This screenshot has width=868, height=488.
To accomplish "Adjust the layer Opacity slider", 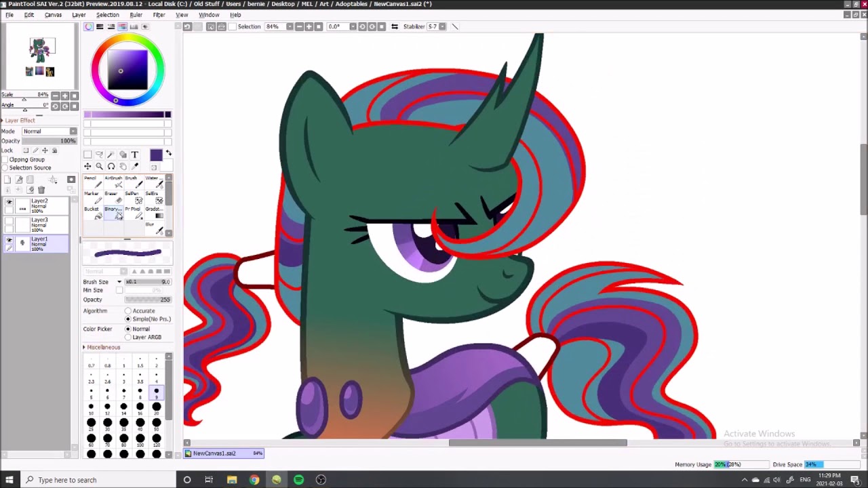I will pos(50,141).
